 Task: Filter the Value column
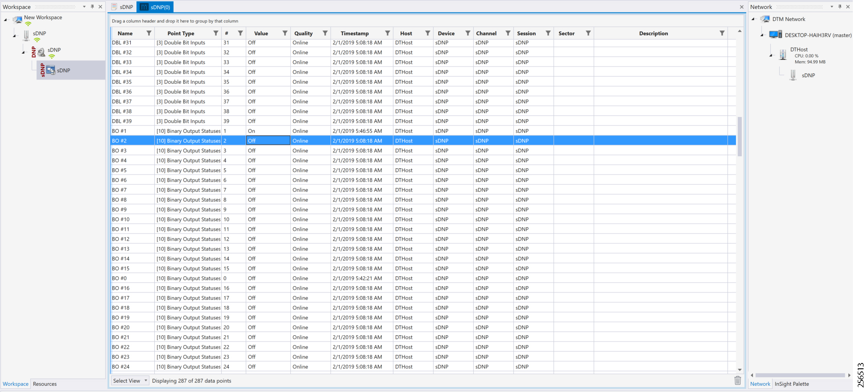[285, 33]
